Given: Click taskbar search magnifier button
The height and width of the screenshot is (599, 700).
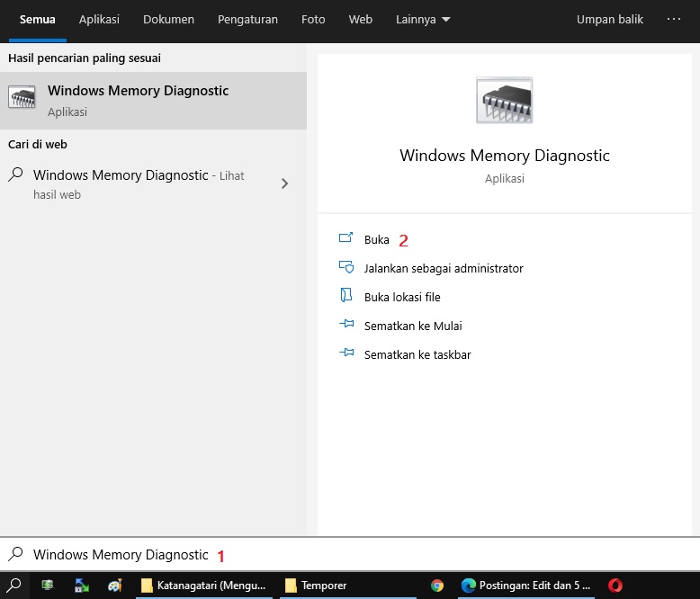Looking at the screenshot, I should pos(14,586).
